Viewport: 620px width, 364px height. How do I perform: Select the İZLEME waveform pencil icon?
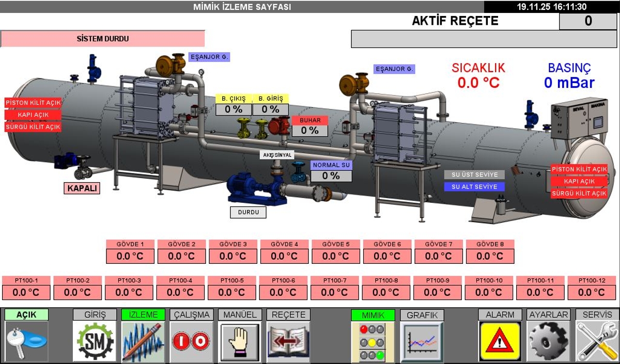pyautogui.click(x=143, y=341)
